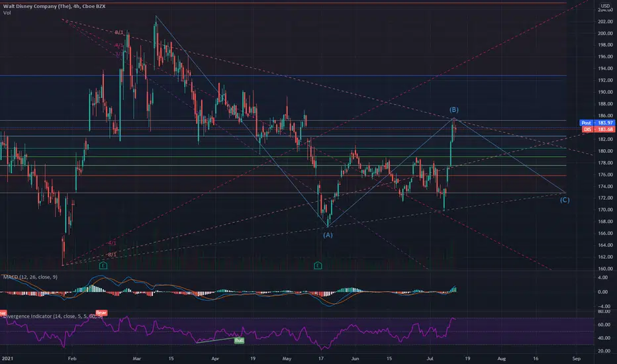
Task: Select the (B) wave label
Action: [453, 110]
